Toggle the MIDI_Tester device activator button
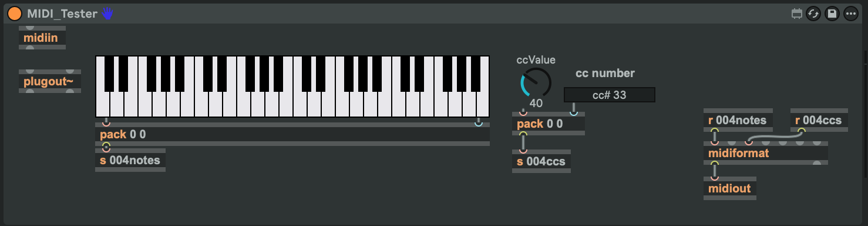The width and height of the screenshot is (868, 226). pyautogui.click(x=15, y=14)
